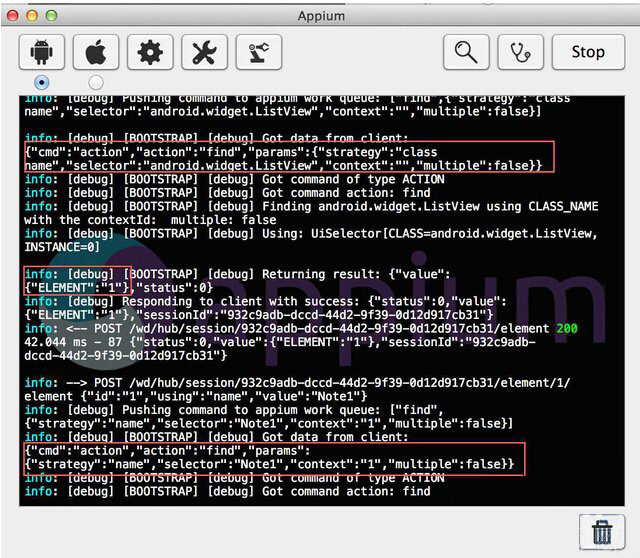Select the Android platform radio button
This screenshot has height=558, width=640.
click(42, 82)
